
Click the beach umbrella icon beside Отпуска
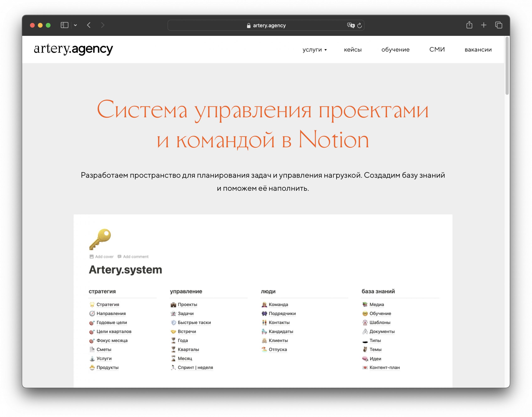tap(264, 349)
